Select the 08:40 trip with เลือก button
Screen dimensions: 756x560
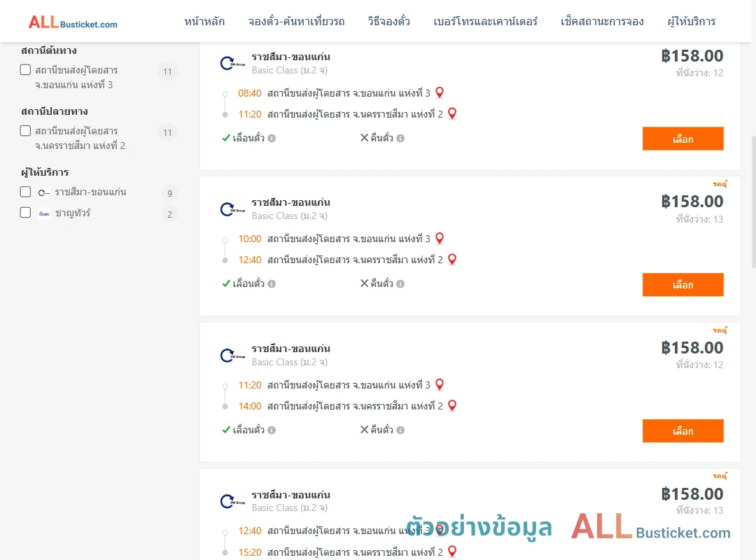pos(682,139)
